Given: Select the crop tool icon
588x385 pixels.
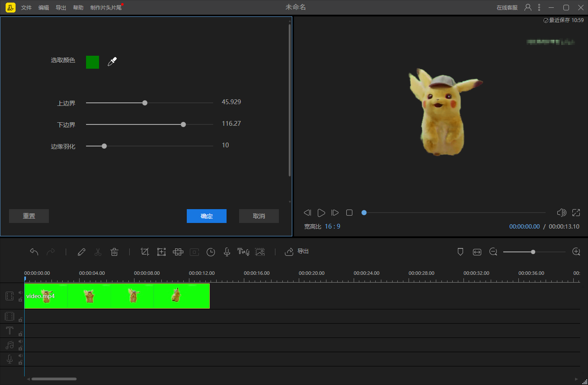Looking at the screenshot, I should [145, 252].
